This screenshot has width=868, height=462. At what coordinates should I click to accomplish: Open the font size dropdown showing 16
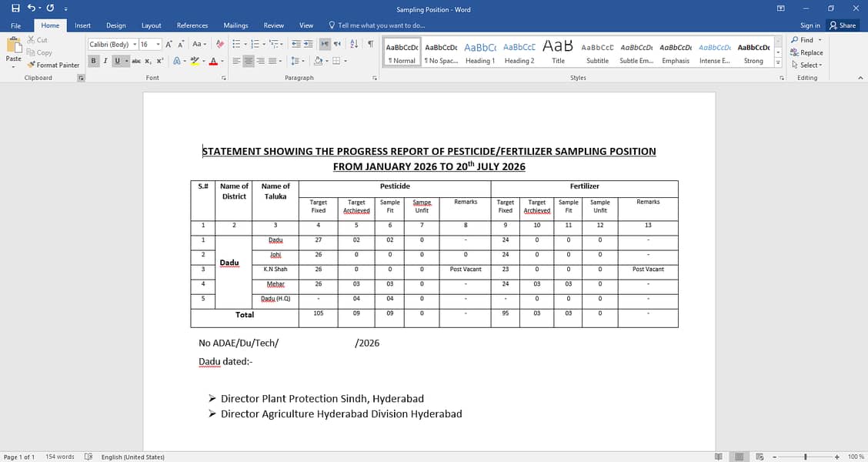tap(159, 45)
